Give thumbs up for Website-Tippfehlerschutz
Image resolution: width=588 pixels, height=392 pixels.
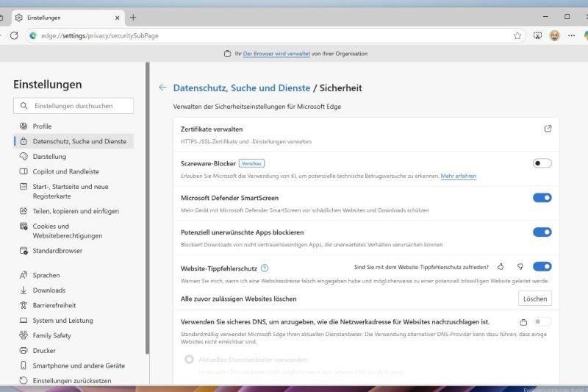point(501,267)
